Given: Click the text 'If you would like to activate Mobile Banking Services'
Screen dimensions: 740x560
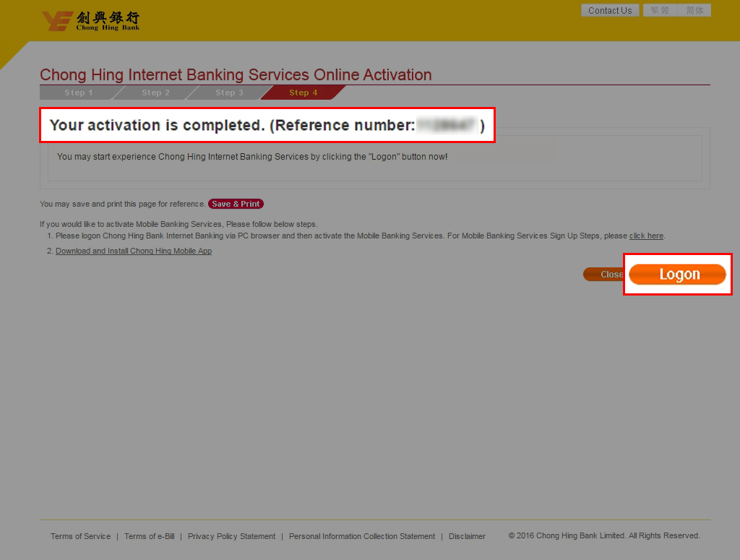Looking at the screenshot, I should coord(178,224).
